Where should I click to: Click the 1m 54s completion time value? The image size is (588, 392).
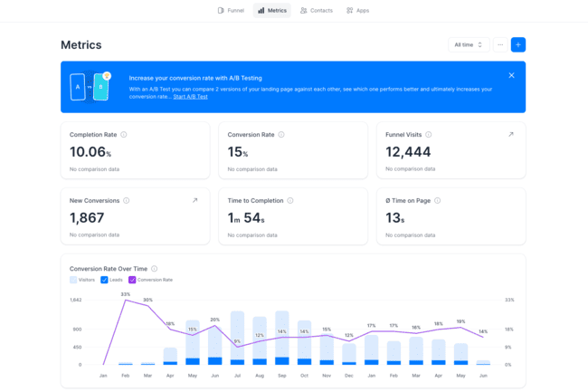[246, 218]
